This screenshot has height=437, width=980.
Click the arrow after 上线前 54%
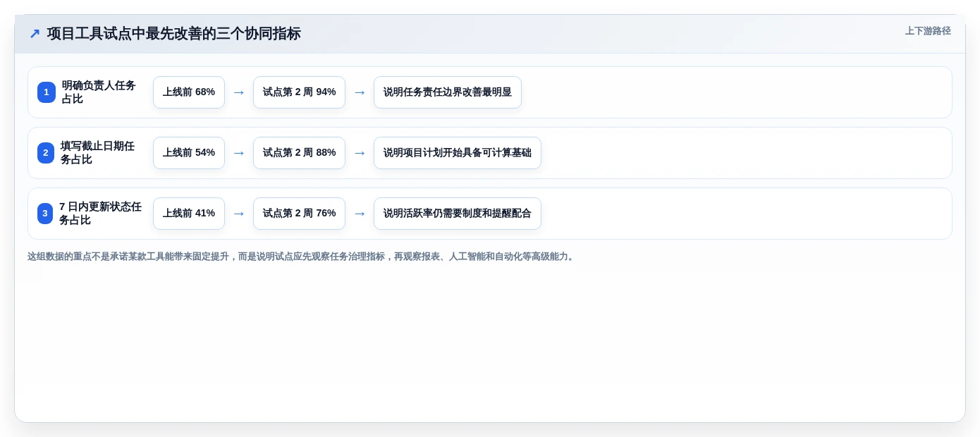(x=239, y=153)
